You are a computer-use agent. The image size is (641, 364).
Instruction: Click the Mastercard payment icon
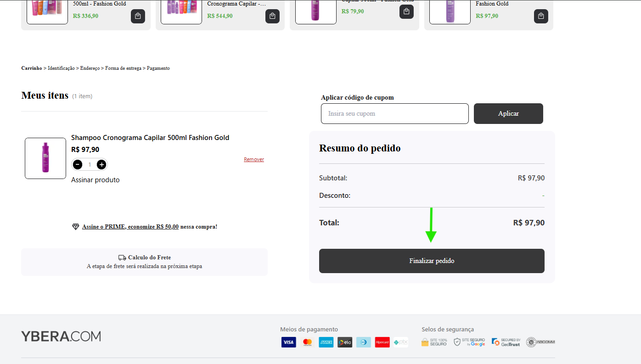[x=308, y=342]
